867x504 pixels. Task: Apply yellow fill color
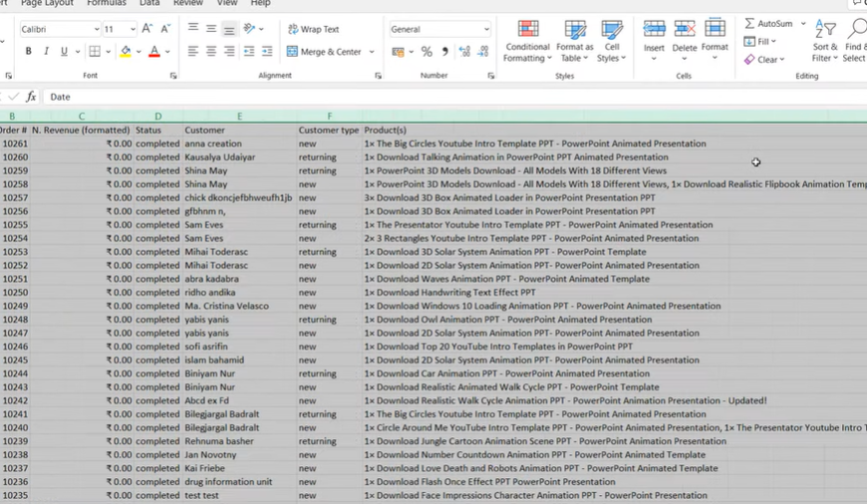pos(127,52)
